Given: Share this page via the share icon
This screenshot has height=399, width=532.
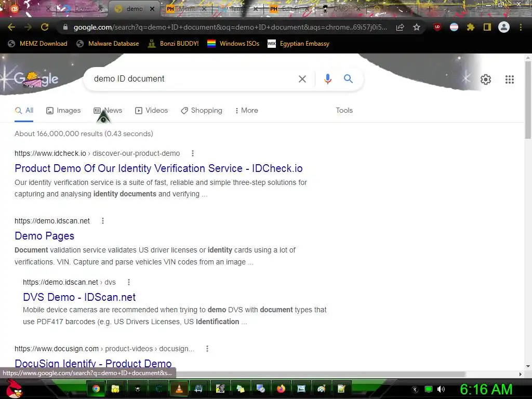Looking at the screenshot, I should click(x=400, y=27).
